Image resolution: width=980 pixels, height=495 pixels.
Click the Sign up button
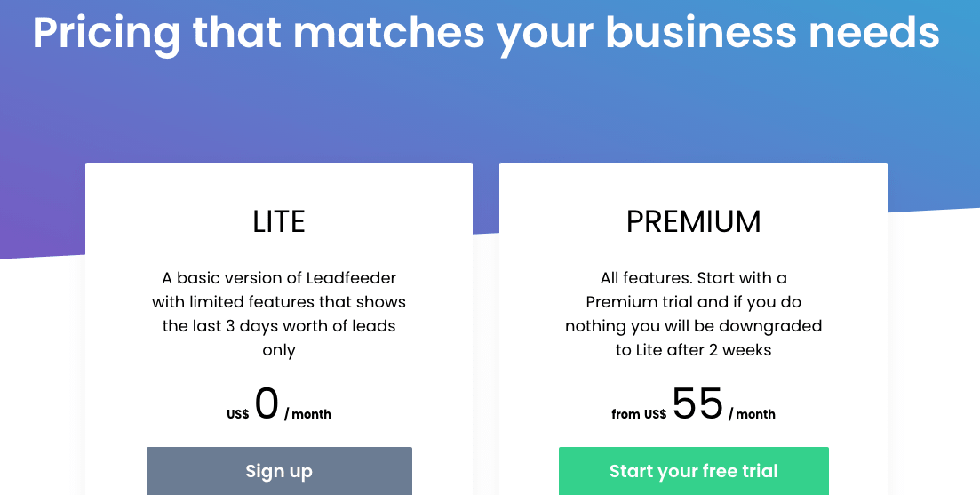click(x=279, y=471)
